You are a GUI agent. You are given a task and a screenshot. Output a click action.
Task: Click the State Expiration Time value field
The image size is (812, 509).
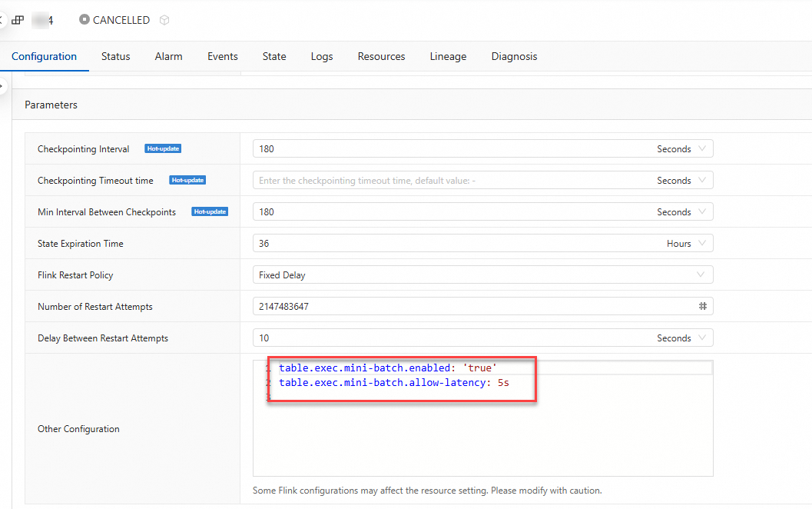453,244
